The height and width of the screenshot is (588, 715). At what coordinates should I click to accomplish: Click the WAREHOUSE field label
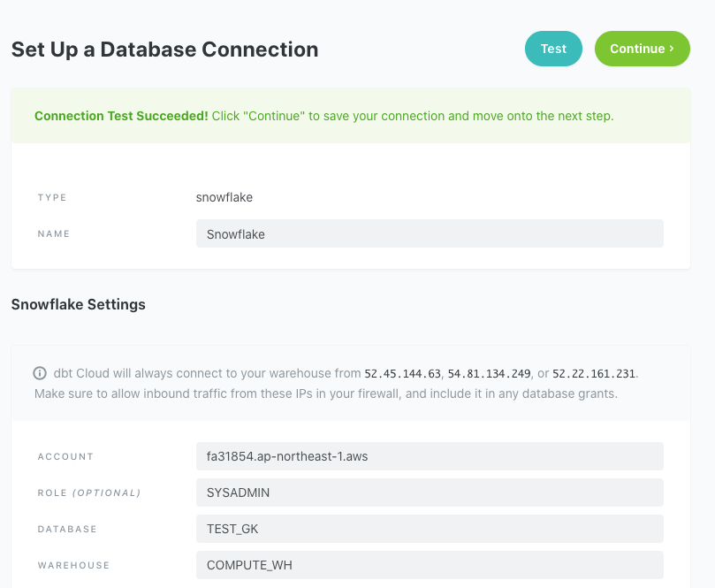pos(73,565)
